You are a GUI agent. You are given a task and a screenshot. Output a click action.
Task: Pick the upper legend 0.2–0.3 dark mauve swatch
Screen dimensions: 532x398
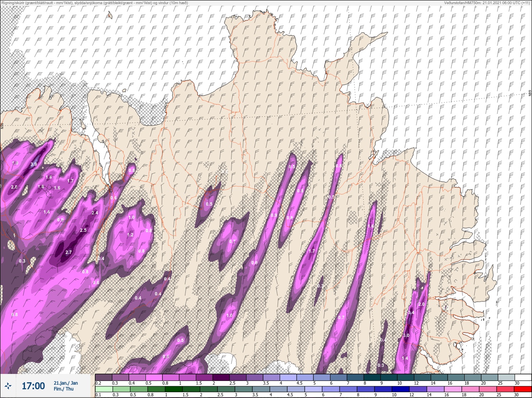point(104,377)
